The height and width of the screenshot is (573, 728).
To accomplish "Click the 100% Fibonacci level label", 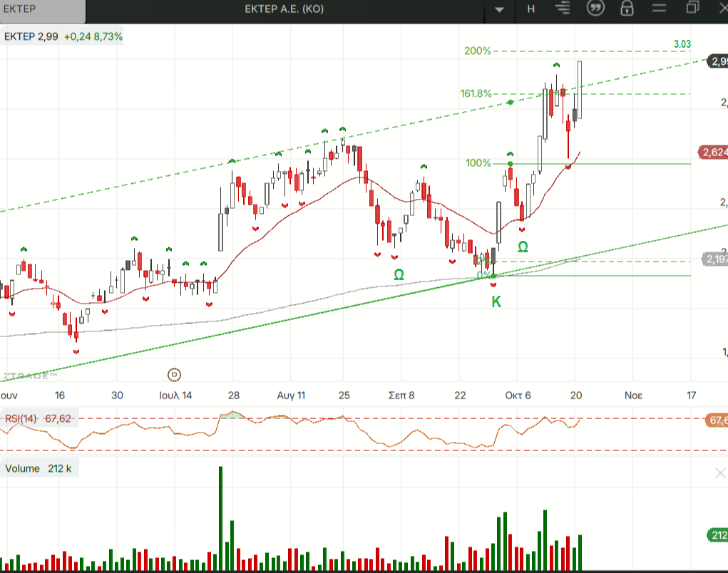I will click(x=478, y=163).
